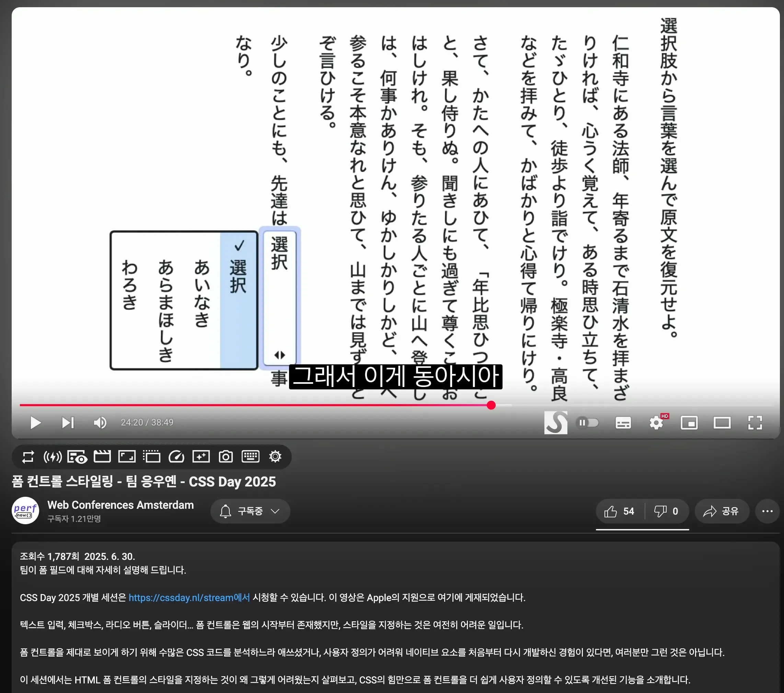This screenshot has width=784, height=693.
Task: Open the more actions three-dot menu
Action: [x=767, y=511]
